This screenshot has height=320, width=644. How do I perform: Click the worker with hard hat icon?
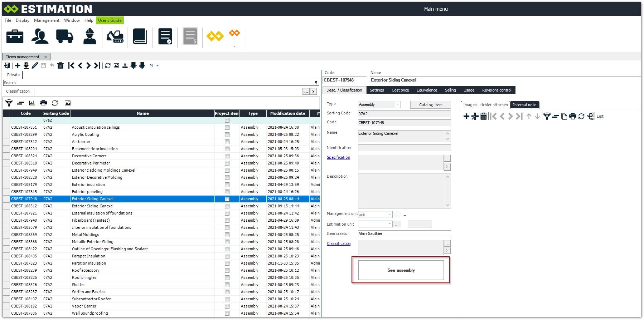[89, 36]
